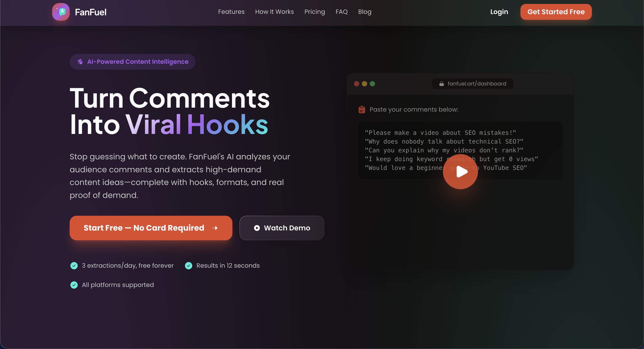Click the yellow dot in mock browser
The height and width of the screenshot is (349, 644).
click(364, 84)
